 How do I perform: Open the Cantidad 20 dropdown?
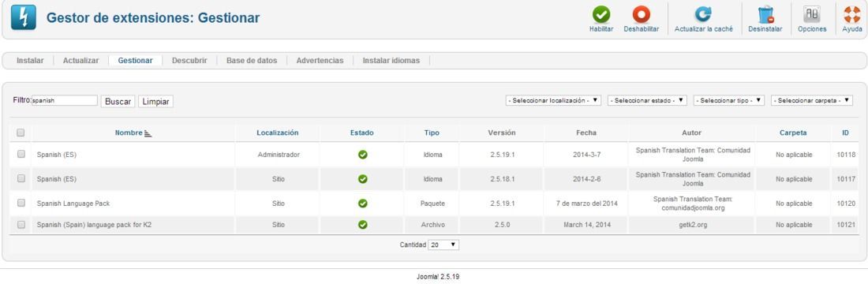[443, 245]
